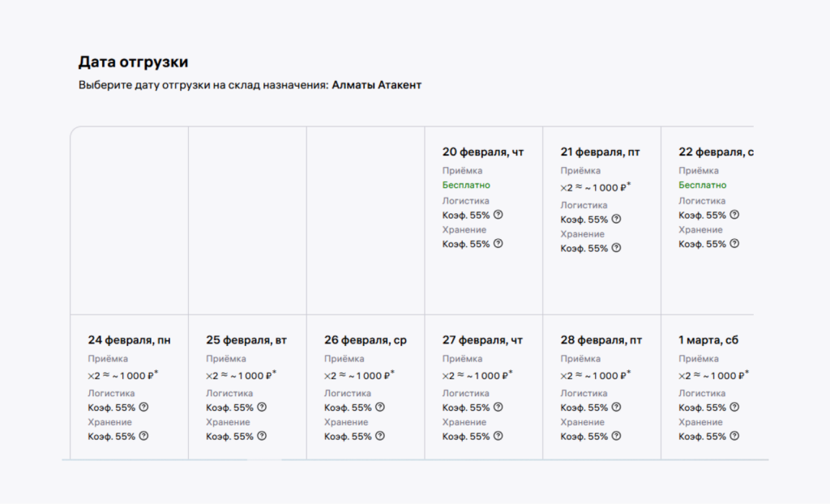This screenshot has height=504, width=830.
Task: Open logistics help icon for 28 февраля
Action: [x=617, y=408]
